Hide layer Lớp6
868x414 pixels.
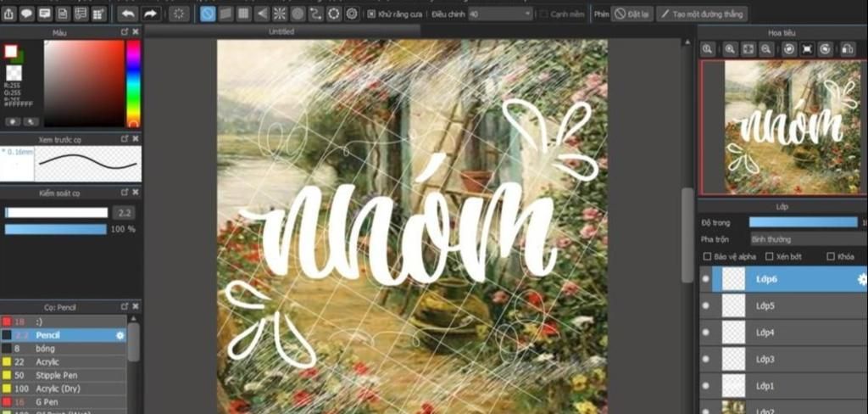pyautogui.click(x=705, y=279)
